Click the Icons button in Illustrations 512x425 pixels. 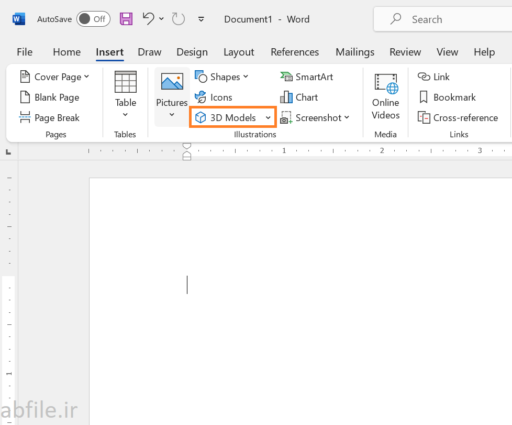coord(213,97)
